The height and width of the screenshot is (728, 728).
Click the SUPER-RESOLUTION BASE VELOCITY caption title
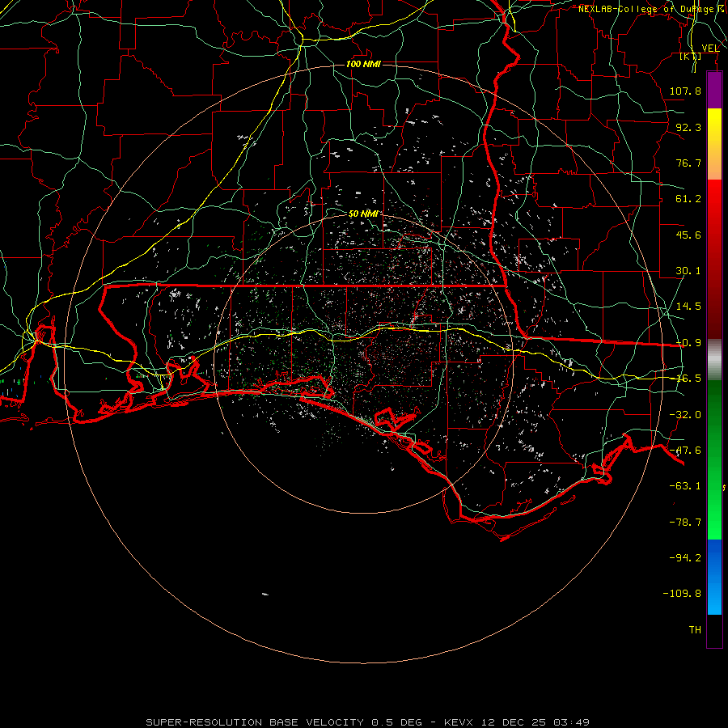(255, 722)
